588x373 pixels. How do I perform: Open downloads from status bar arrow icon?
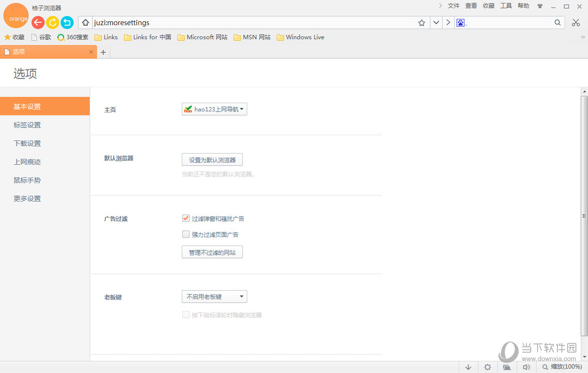(x=468, y=367)
